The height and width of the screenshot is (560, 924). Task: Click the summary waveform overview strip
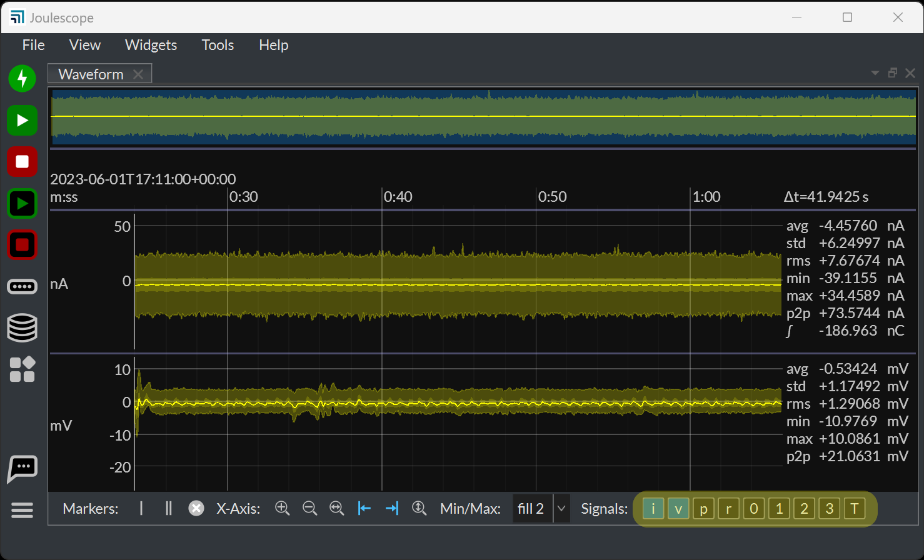pyautogui.click(x=483, y=117)
